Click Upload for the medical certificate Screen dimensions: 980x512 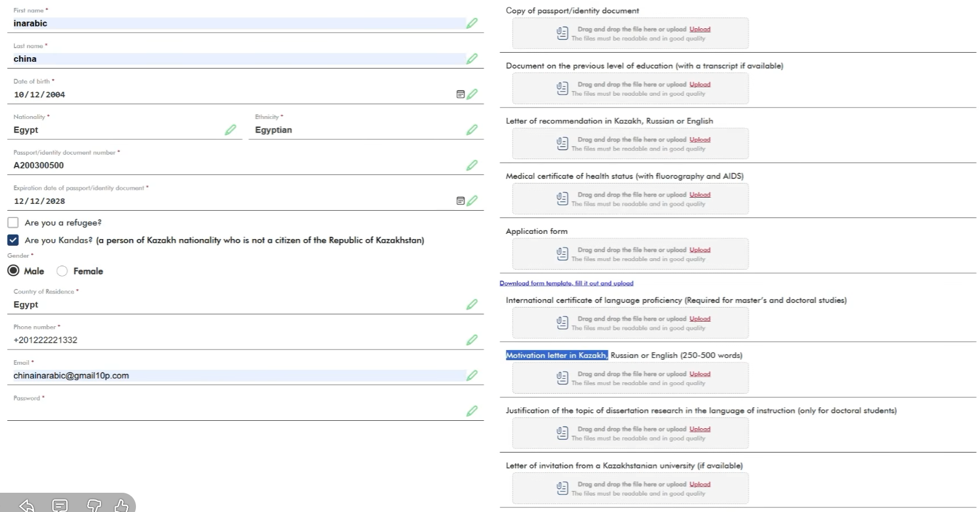(700, 194)
